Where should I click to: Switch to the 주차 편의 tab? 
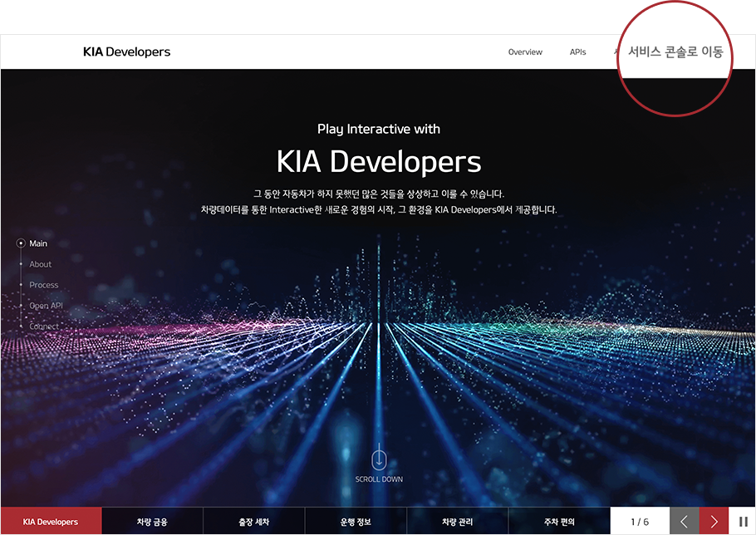click(559, 522)
